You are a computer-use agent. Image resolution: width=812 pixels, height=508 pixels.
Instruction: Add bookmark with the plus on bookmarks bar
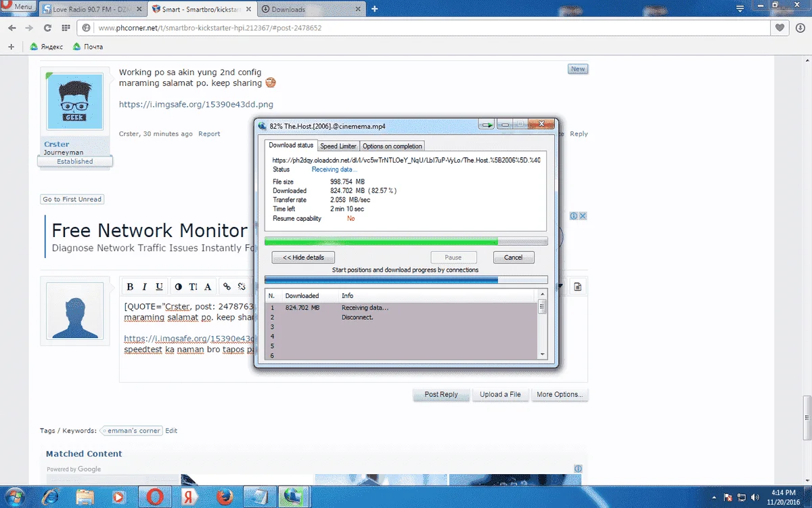tap(11, 47)
